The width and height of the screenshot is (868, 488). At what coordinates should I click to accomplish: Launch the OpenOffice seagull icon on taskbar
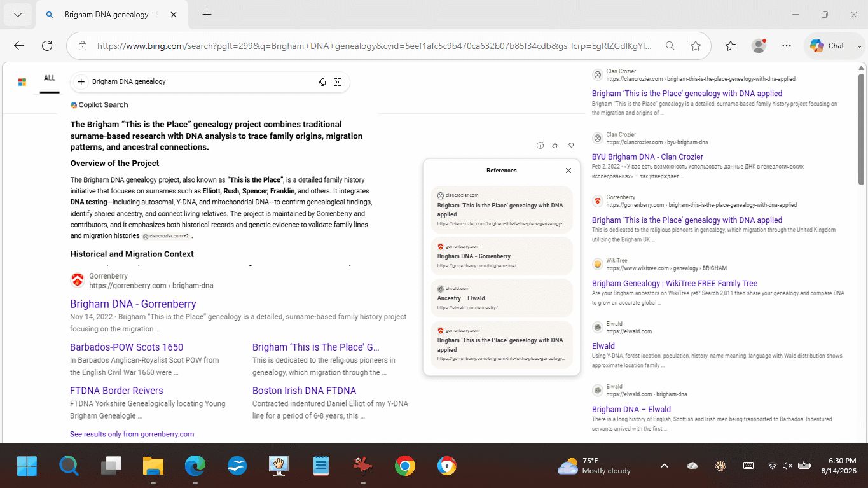tap(237, 466)
